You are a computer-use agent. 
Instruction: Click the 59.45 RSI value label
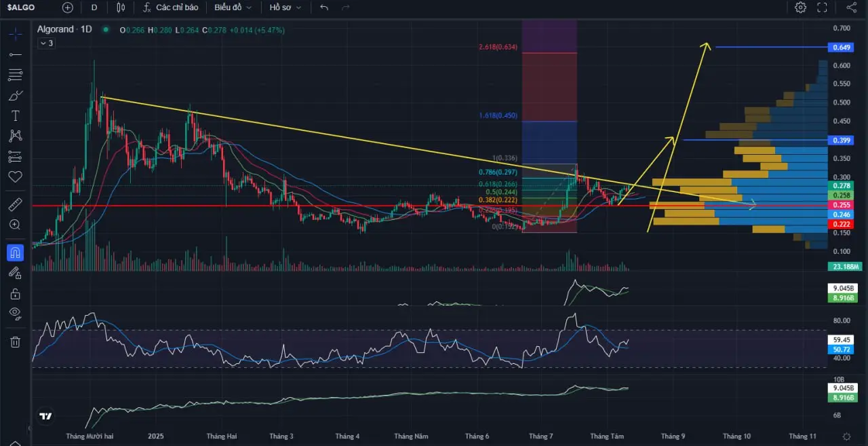click(841, 339)
